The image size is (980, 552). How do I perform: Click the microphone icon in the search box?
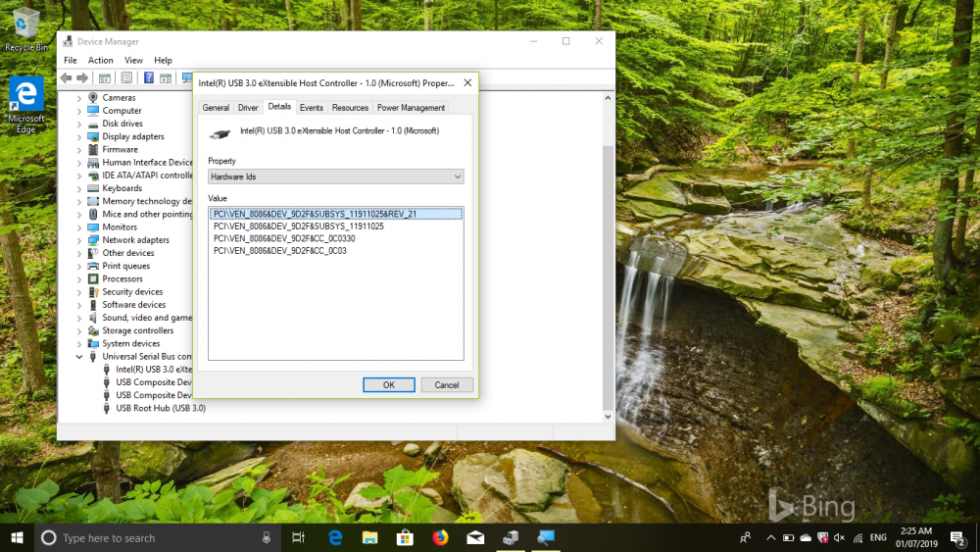[267, 537]
